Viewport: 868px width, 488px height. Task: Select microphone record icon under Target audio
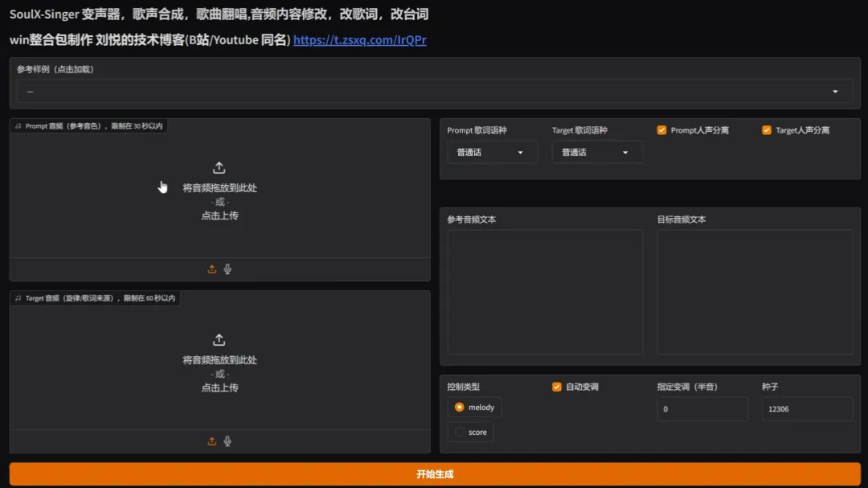point(227,441)
